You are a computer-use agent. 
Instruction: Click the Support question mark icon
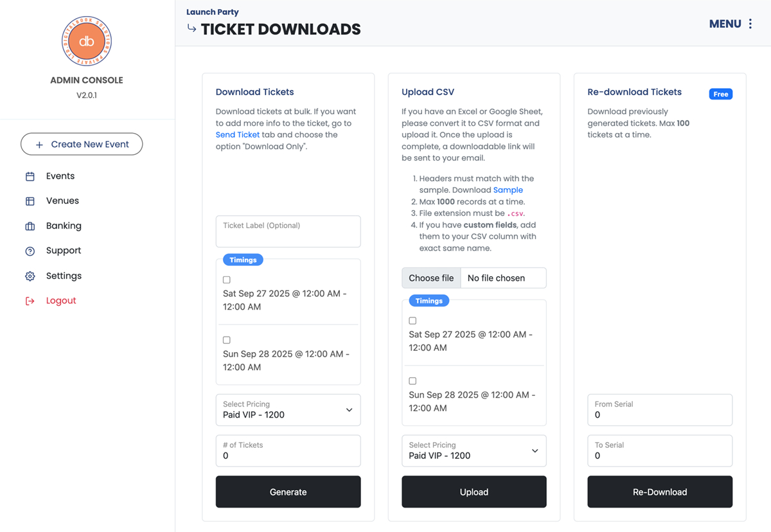(30, 251)
